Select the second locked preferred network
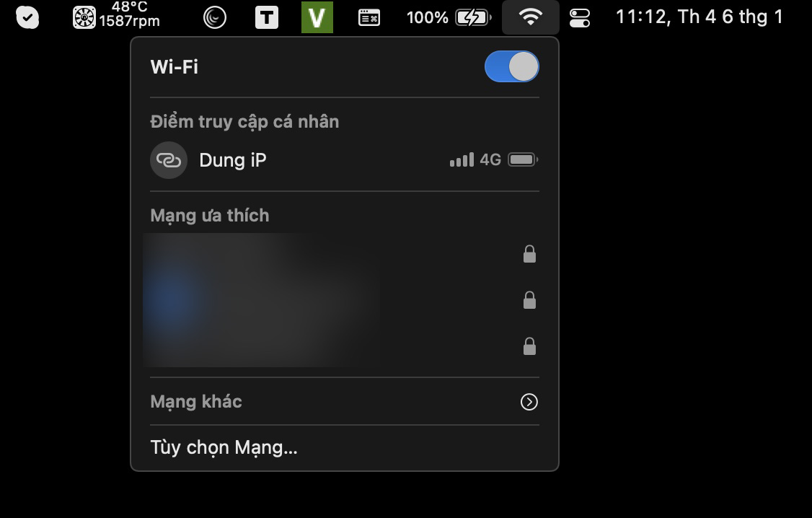Image resolution: width=812 pixels, height=518 pixels. (x=345, y=300)
